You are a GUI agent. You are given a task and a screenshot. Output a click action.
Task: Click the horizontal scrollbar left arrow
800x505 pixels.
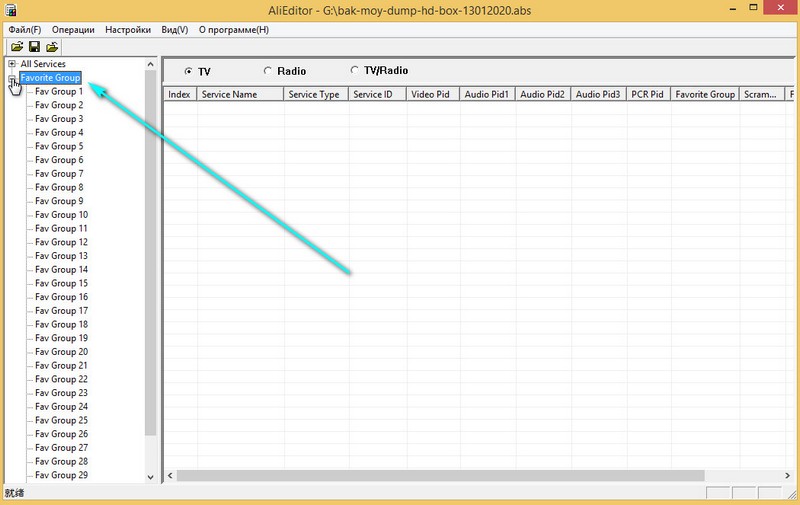point(170,475)
